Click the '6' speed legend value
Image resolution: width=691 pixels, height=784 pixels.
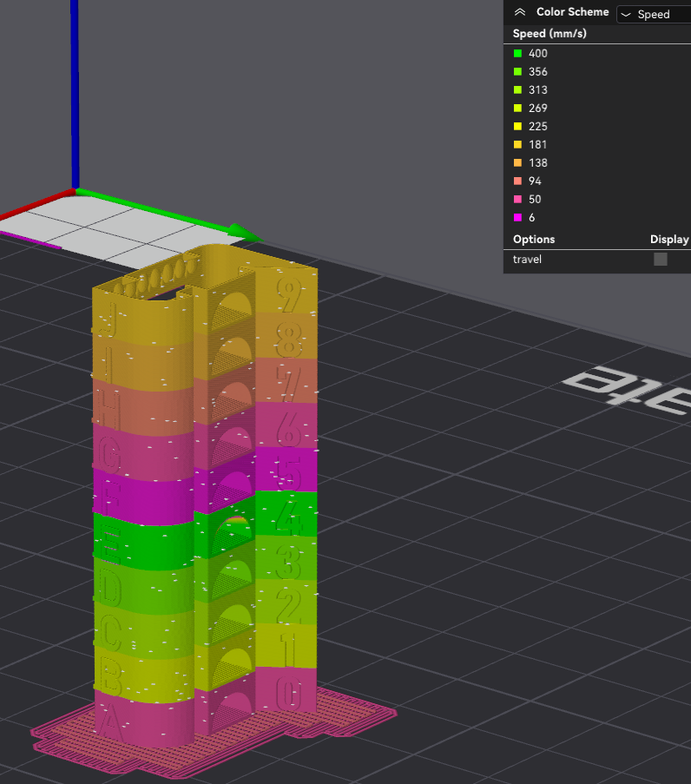tap(531, 218)
